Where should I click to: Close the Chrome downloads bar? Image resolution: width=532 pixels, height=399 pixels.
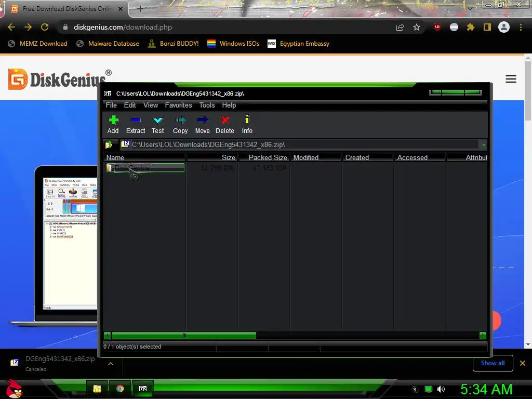(523, 363)
